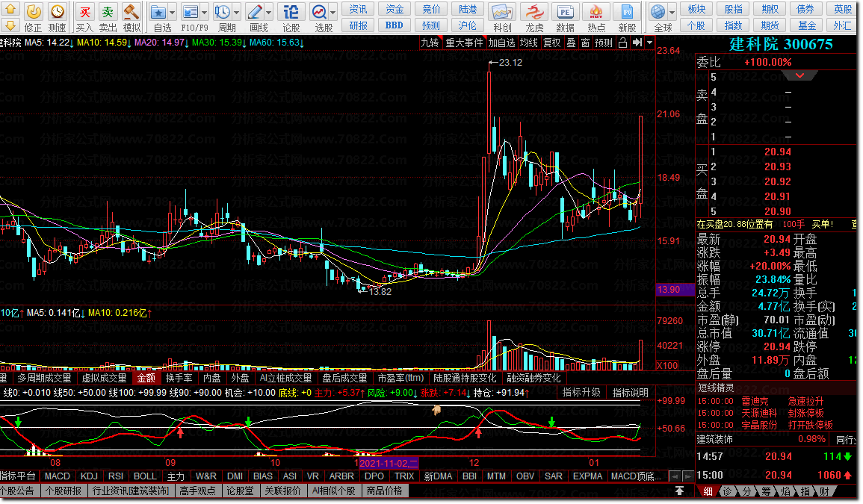Toggle the 窗 window option
Viewport: 863px width, 504px height.
585,43
